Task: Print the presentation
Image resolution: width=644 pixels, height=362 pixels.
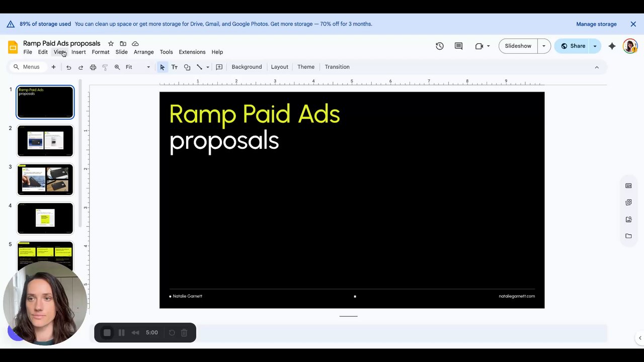Action: click(93, 67)
